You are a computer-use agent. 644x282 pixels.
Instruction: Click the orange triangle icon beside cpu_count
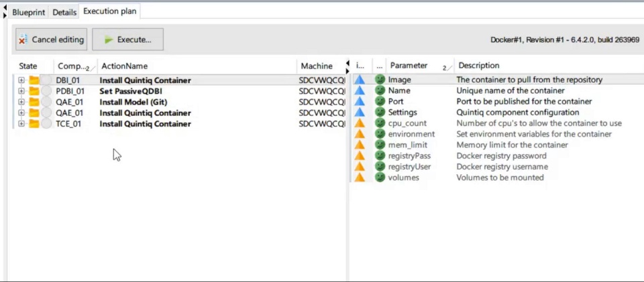click(x=360, y=123)
